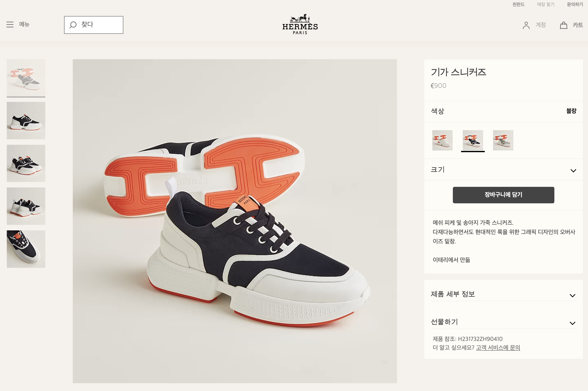The height and width of the screenshot is (391, 588).
Task: Select the black 블랑 color swatch
Action: coord(473,140)
